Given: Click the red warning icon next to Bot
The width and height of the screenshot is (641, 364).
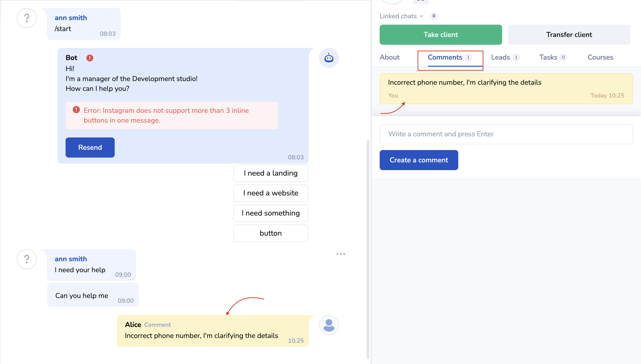Looking at the screenshot, I should pos(90,58).
